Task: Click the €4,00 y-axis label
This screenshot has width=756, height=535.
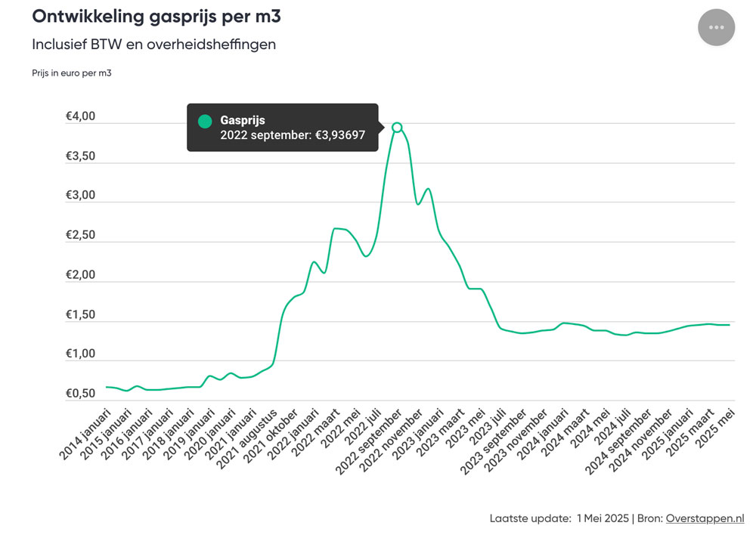Action: (x=81, y=116)
